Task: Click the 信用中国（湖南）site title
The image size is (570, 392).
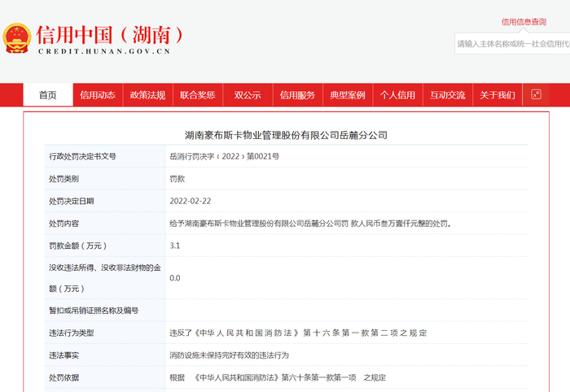Action: tap(110, 35)
